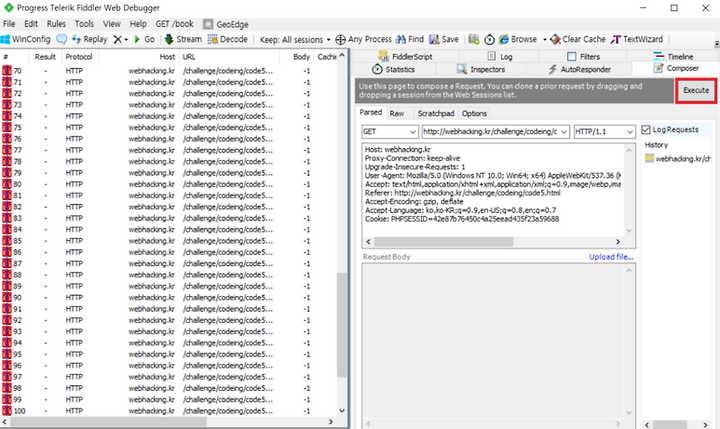The image size is (720, 429).
Task: Click the history entry webhacking.kr icon
Action: (x=649, y=158)
